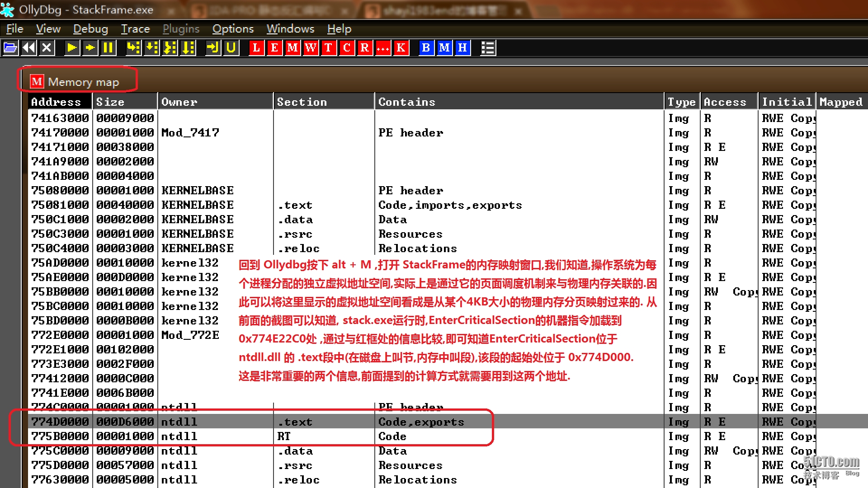
Task: Select address 775B0000 ntdll RT row
Action: (x=448, y=436)
